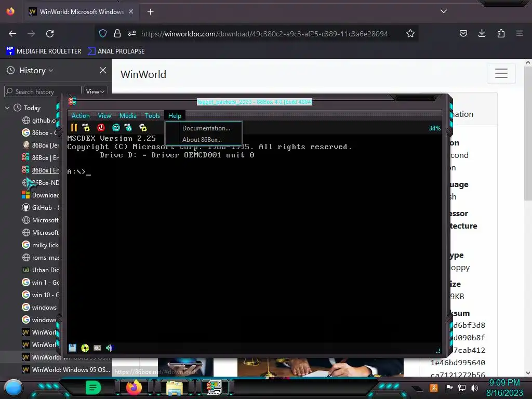The height and width of the screenshot is (399, 532).
Task: Click the winworldpc.com URL address bar
Action: [x=264, y=34]
